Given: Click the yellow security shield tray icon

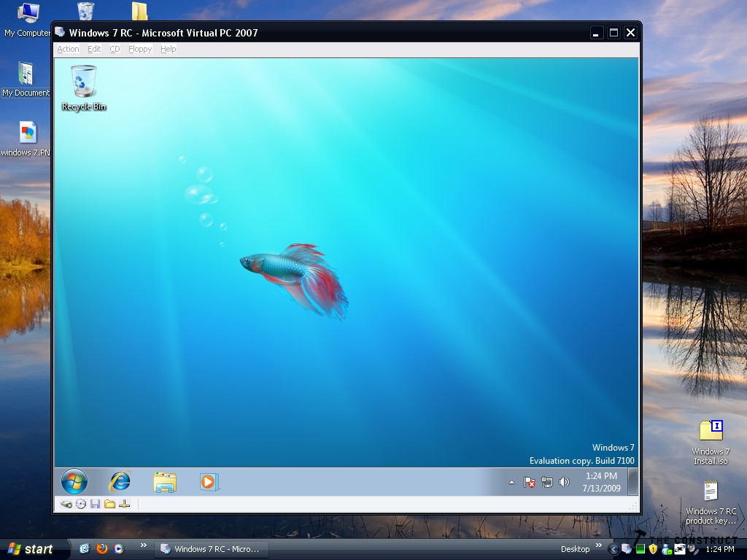Looking at the screenshot, I should (653, 549).
